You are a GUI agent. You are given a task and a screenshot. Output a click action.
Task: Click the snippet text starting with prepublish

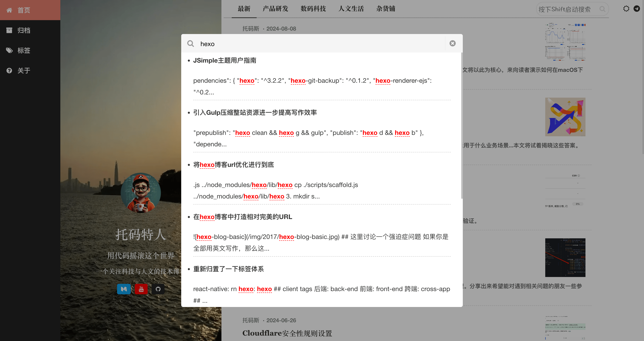(308, 138)
